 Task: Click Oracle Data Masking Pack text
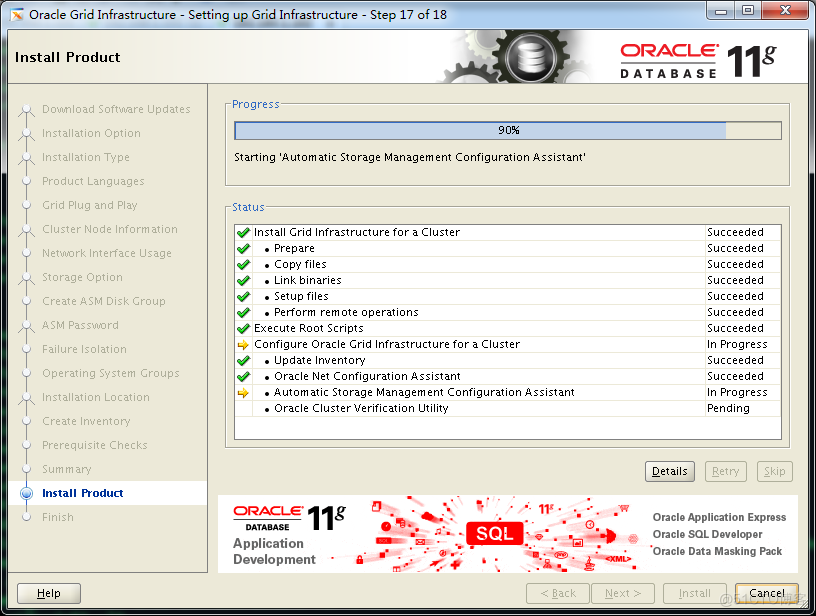click(x=717, y=551)
